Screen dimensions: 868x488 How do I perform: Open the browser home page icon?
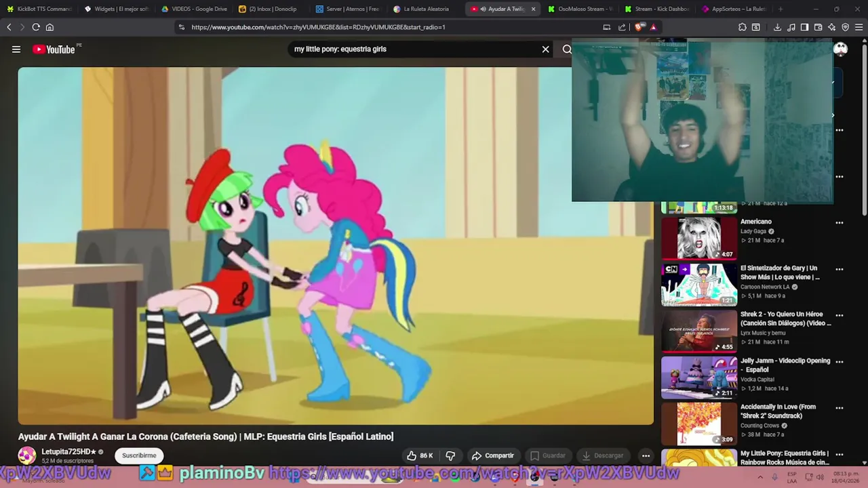coord(50,27)
